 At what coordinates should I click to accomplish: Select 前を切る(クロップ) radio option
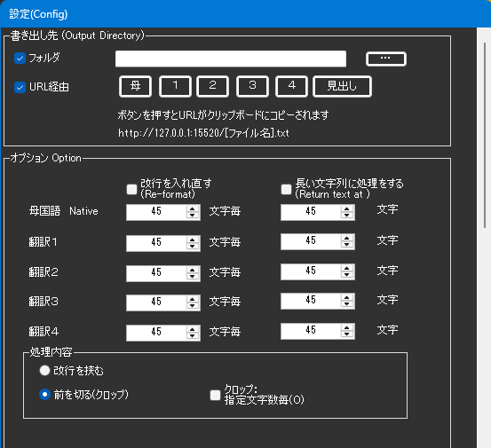(x=44, y=394)
